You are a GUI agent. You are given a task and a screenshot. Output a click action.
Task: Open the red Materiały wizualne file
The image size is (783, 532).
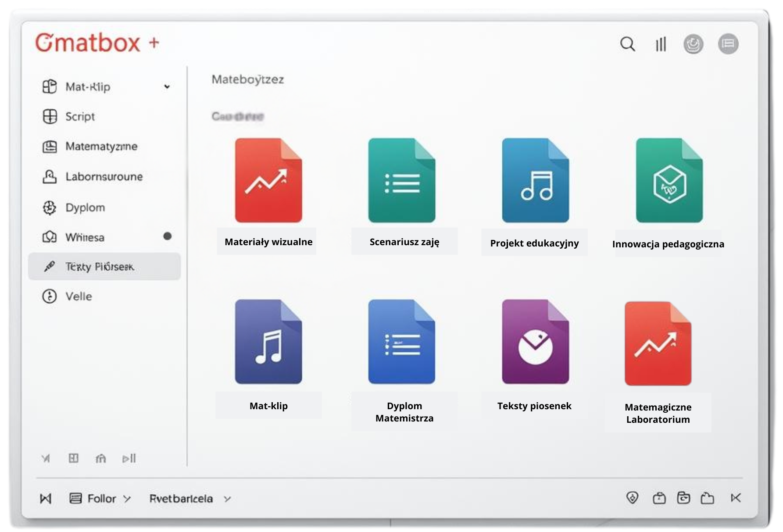pos(268,180)
